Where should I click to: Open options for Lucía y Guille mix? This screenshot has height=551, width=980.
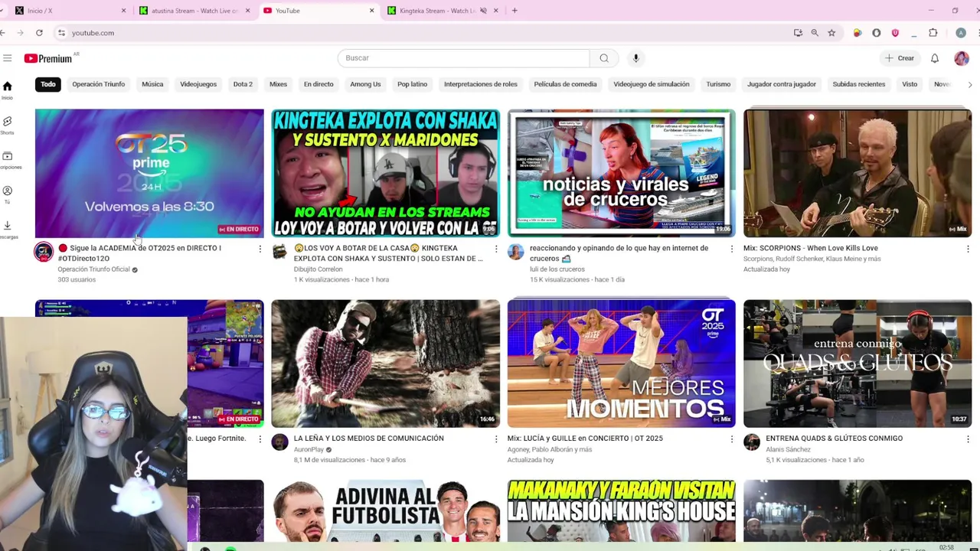click(731, 439)
